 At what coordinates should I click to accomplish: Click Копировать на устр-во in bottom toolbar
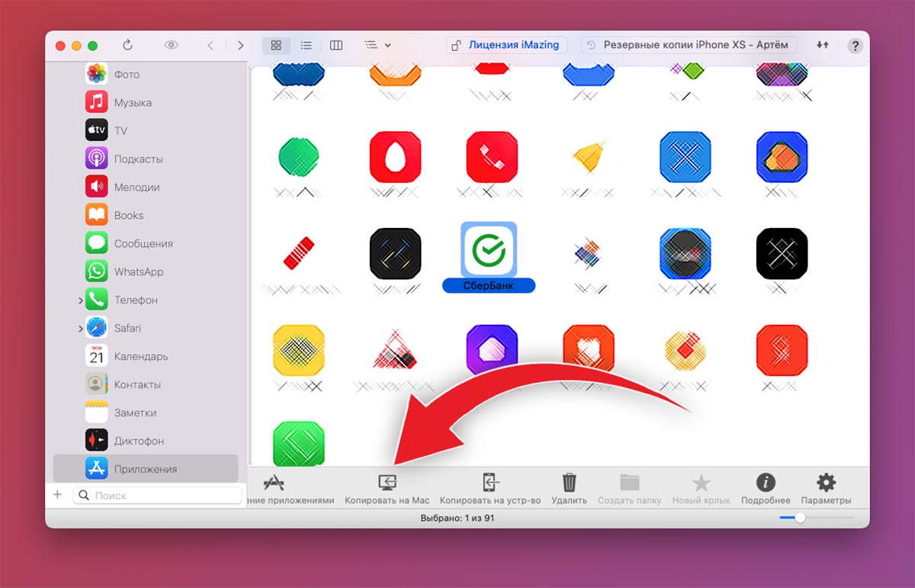tap(490, 489)
